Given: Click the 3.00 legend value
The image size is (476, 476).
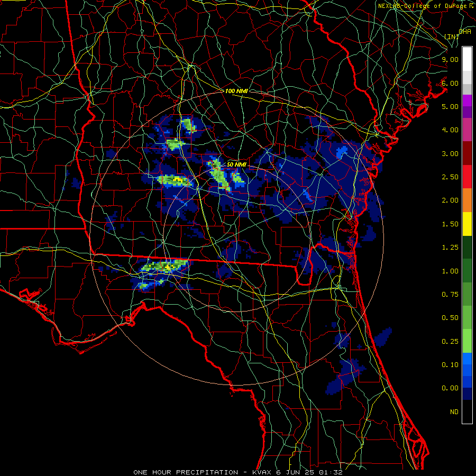Looking at the screenshot, I should click(450, 153).
